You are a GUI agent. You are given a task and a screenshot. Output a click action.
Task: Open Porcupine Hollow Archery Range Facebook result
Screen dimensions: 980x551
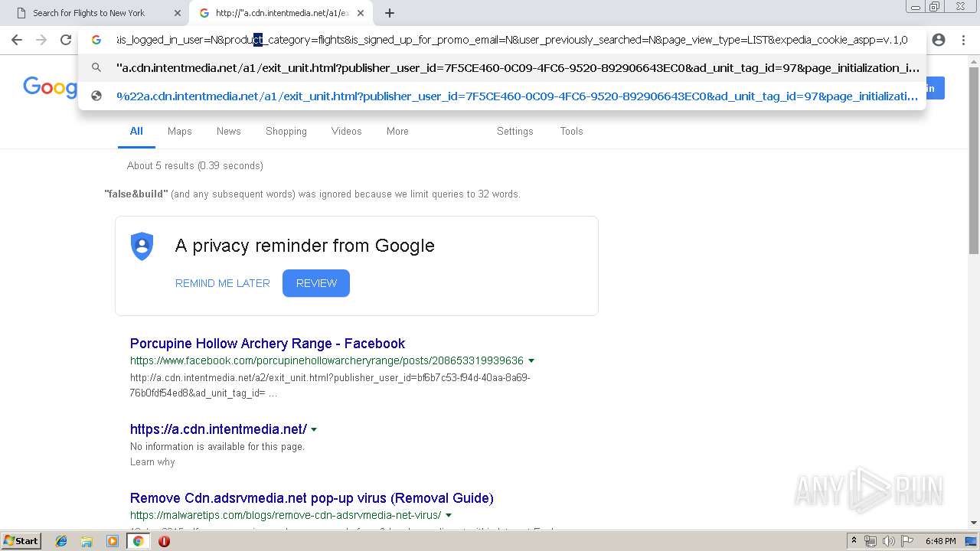pyautogui.click(x=267, y=344)
